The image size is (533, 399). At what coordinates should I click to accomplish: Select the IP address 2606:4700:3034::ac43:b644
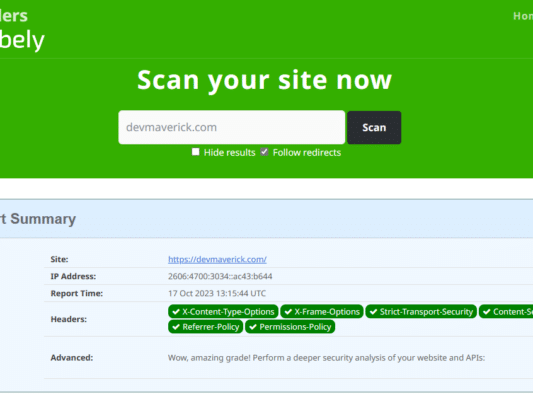[220, 276]
